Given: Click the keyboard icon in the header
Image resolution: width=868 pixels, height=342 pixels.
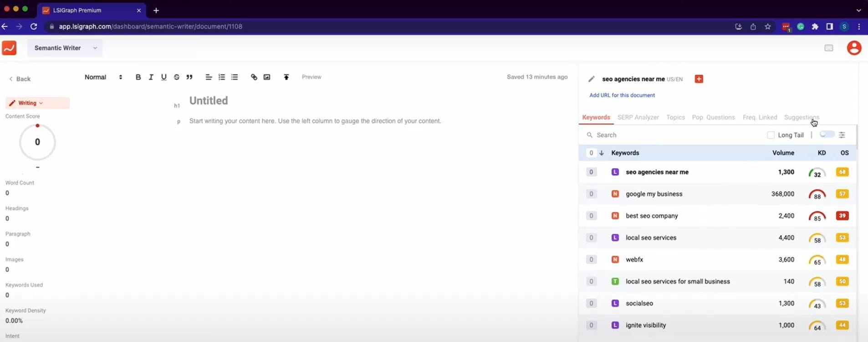Looking at the screenshot, I should click(828, 48).
